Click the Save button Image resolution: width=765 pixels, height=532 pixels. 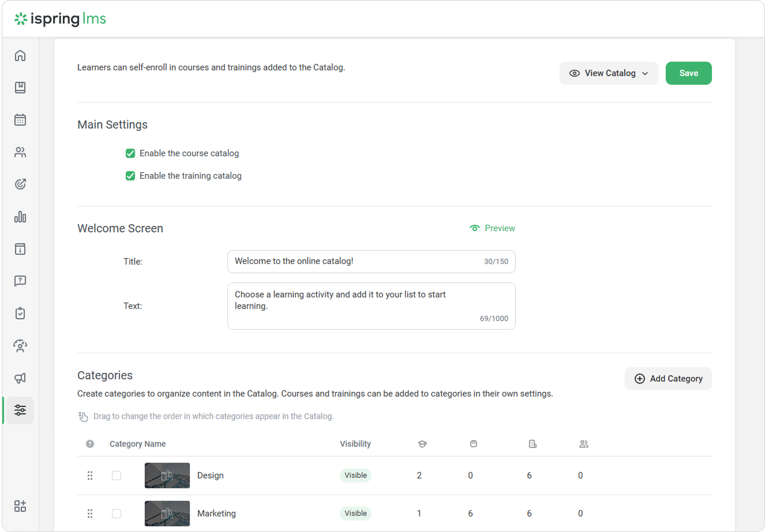688,73
